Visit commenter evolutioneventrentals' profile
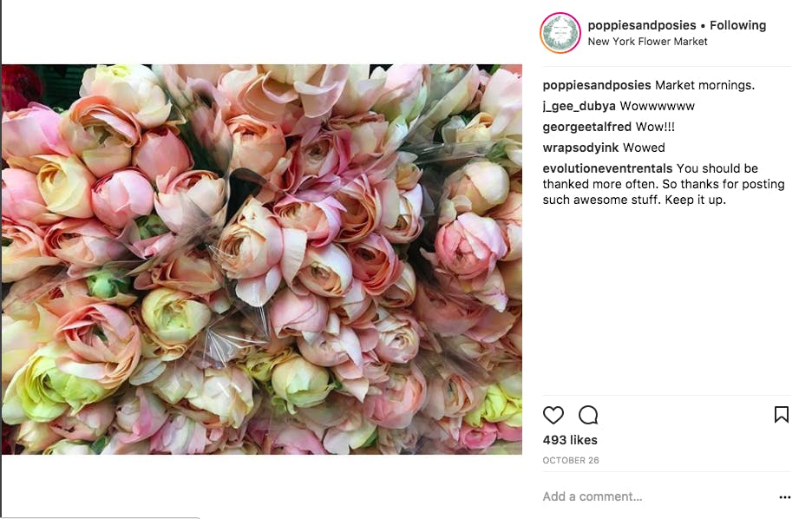Viewport: 812px width, 519px height. (607, 168)
